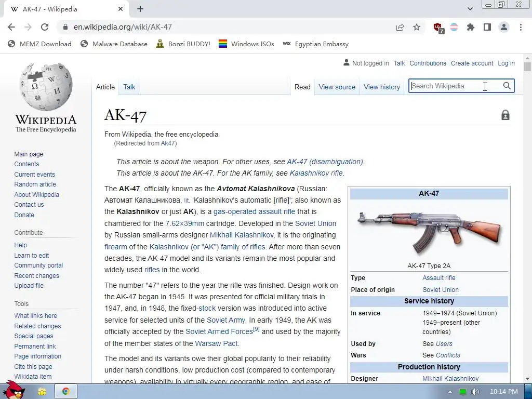Reload the page with the refresh icon
This screenshot has height=399, width=532.
pyautogui.click(x=45, y=27)
